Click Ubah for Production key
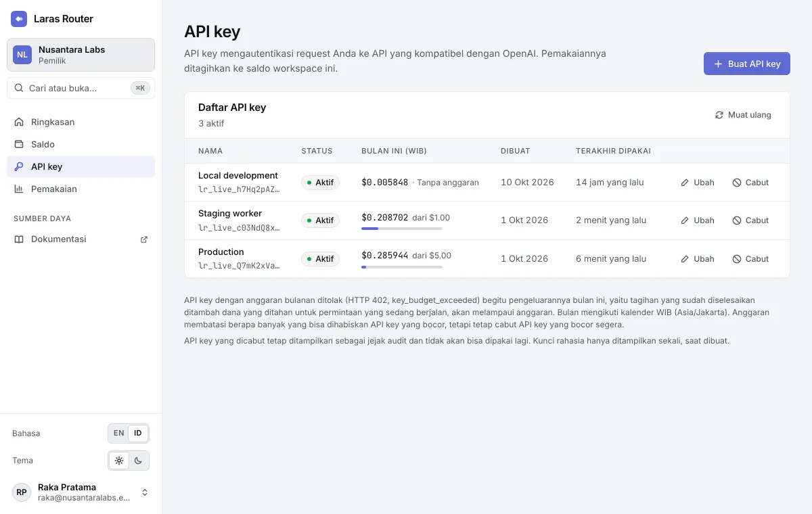The image size is (812, 514). coord(698,259)
